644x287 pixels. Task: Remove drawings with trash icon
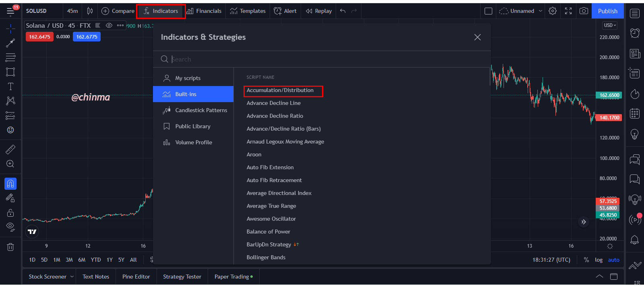pyautogui.click(x=10, y=247)
